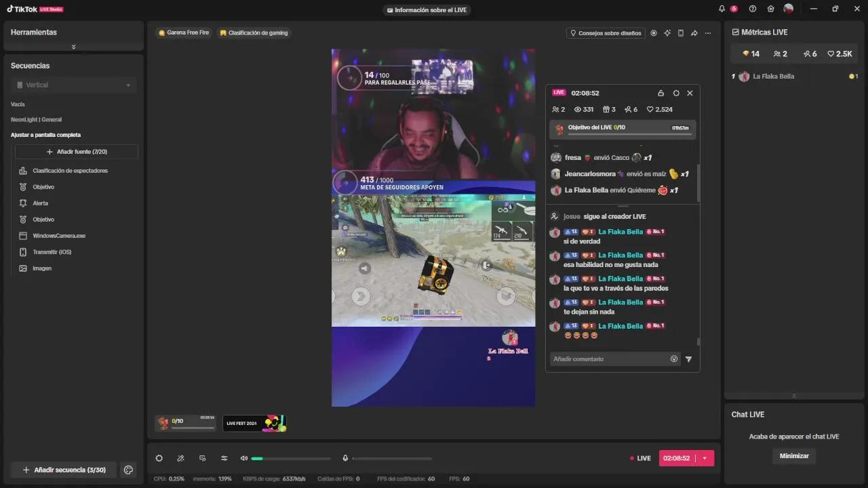Open the dropdown arrow next to the LIVE timer

tap(705, 458)
